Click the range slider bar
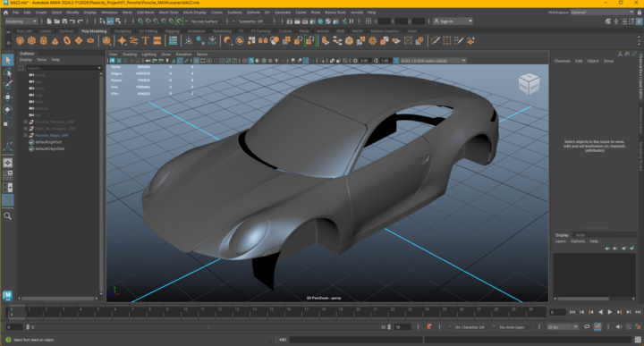Screen dimensions: 644x346 tap(208, 327)
